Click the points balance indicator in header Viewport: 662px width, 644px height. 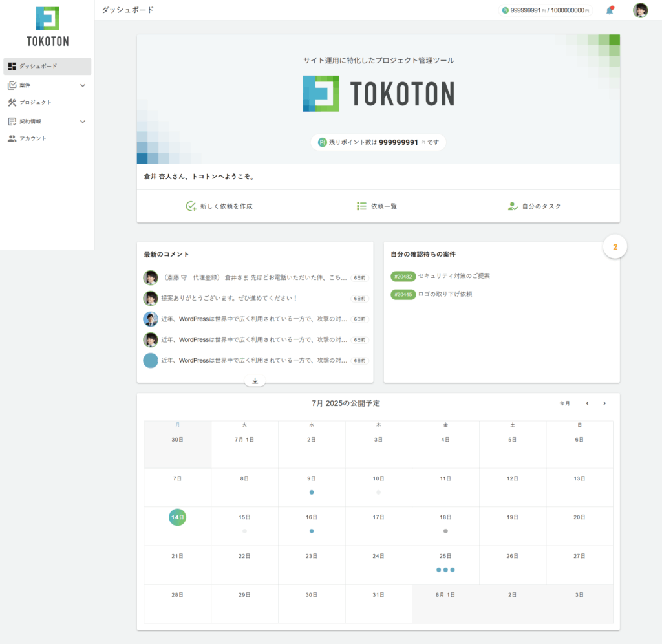pos(546,10)
